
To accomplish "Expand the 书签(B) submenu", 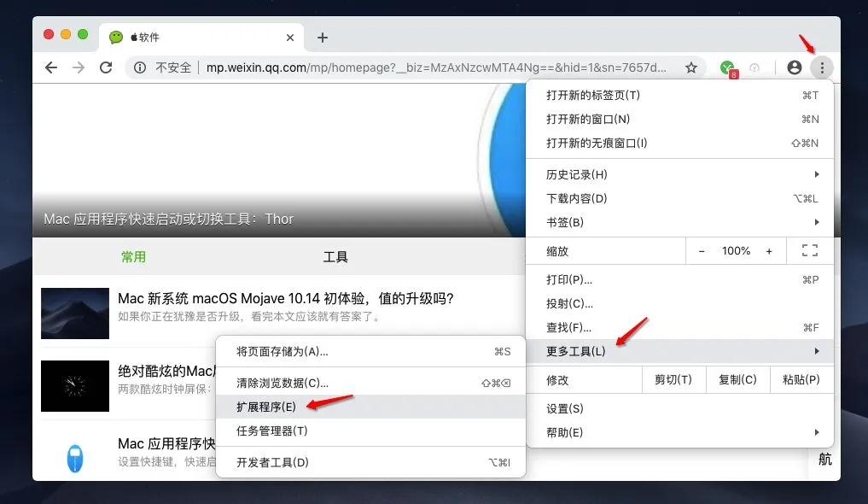I will point(679,222).
